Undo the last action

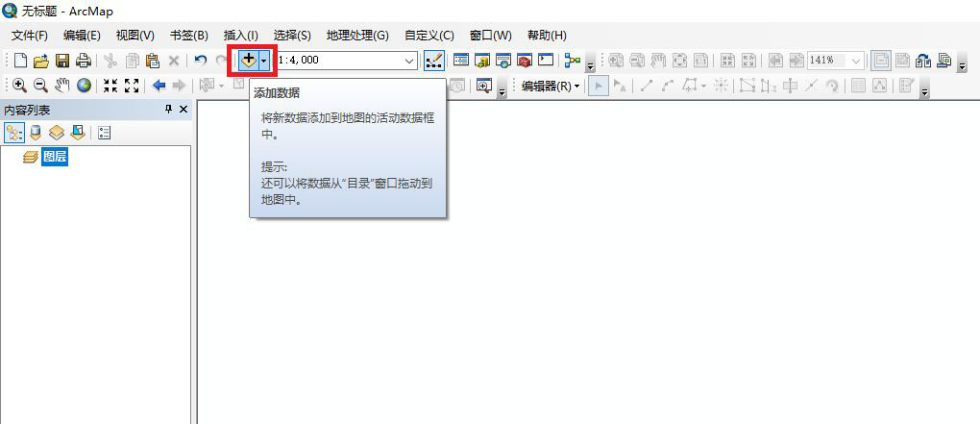pos(200,61)
